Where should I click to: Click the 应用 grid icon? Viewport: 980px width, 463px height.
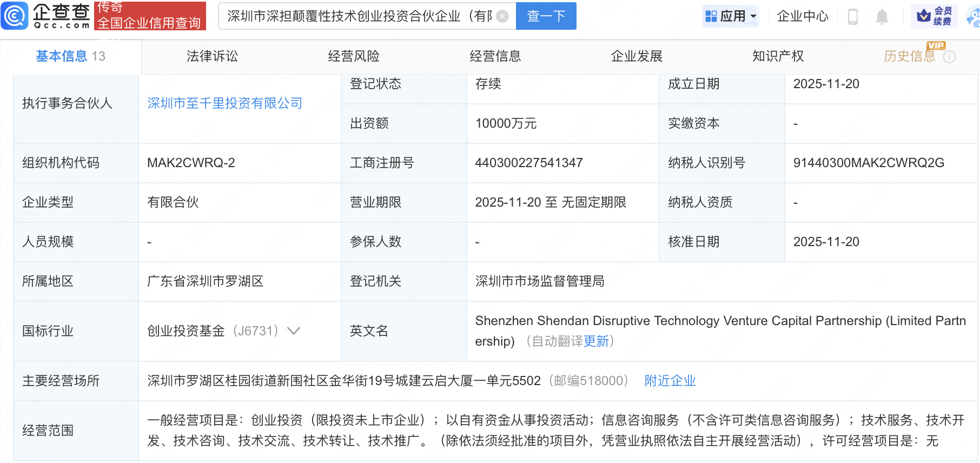[x=711, y=16]
